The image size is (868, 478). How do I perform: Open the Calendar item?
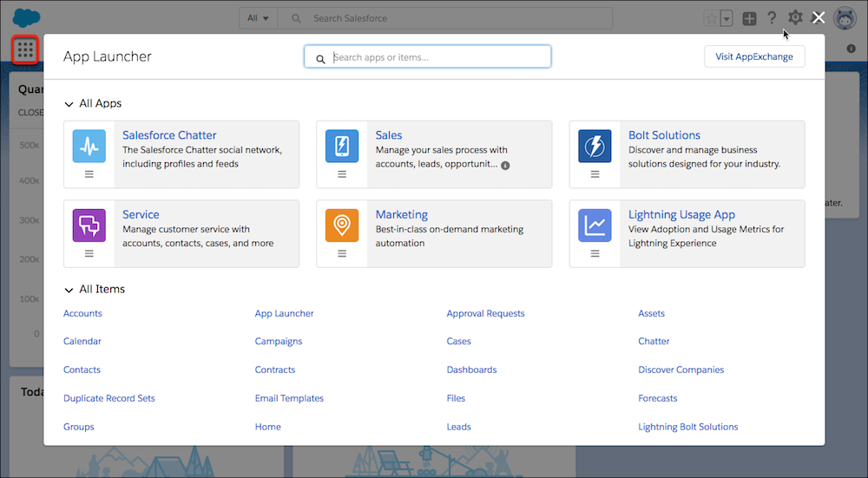[82, 341]
